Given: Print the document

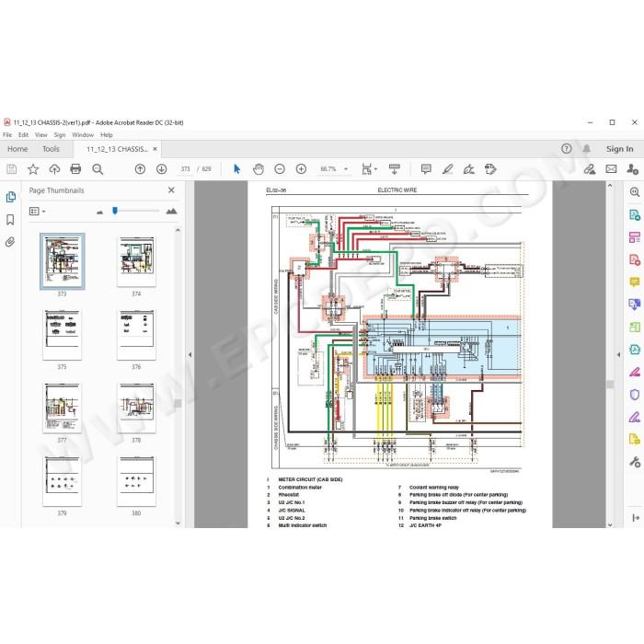Looking at the screenshot, I should 75,168.
